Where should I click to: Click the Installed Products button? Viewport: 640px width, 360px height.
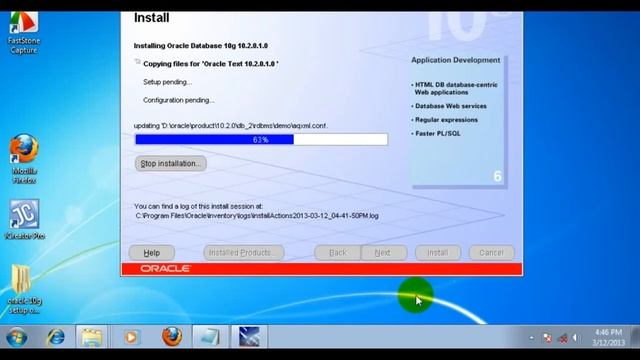pos(244,253)
